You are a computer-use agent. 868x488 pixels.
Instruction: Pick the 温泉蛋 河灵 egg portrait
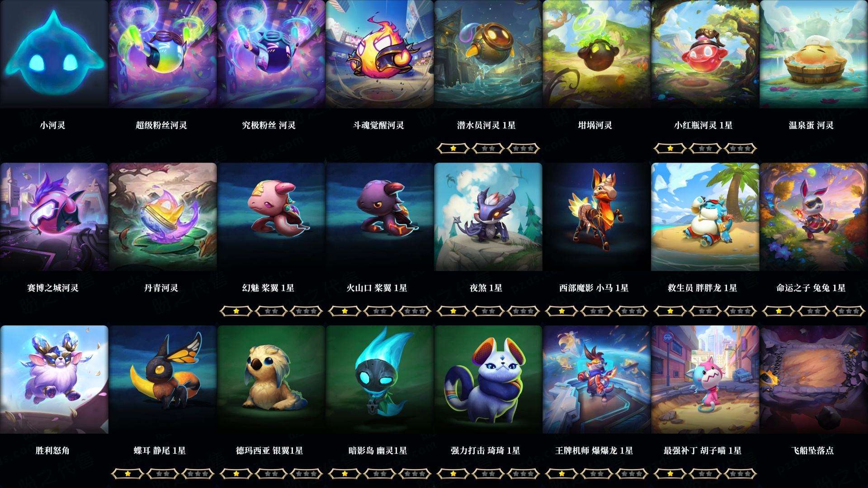click(813, 54)
